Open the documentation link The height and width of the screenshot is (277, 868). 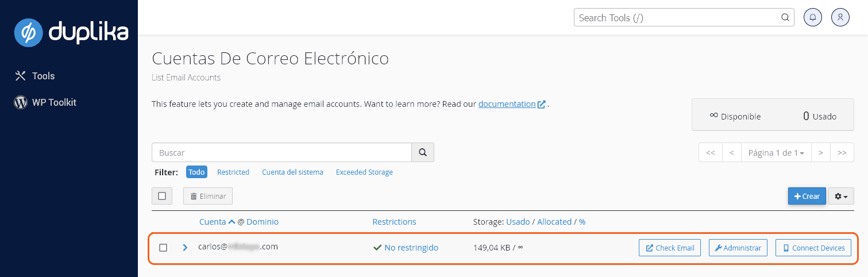point(507,104)
